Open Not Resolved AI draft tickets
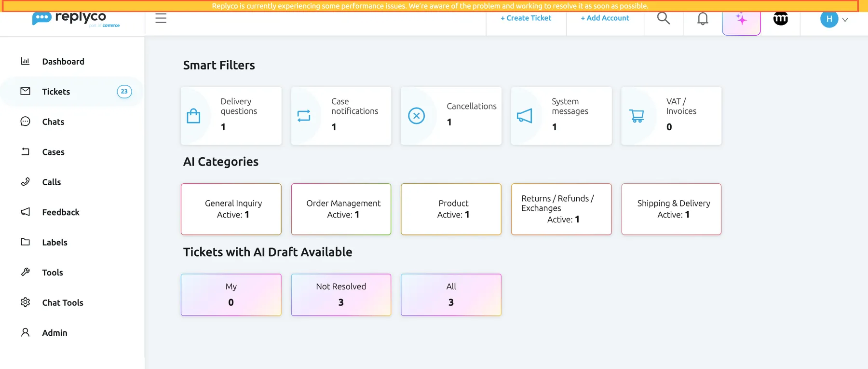Image resolution: width=868 pixels, height=369 pixels. click(341, 295)
